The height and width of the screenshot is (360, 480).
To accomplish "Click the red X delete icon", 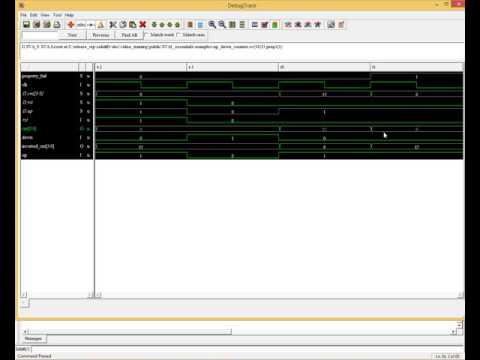I will 143,25.
